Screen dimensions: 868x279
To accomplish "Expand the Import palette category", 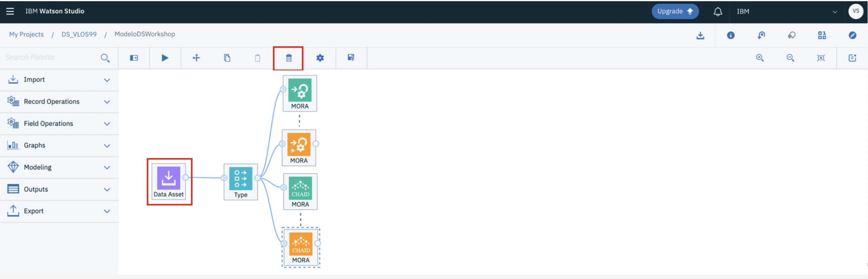I will coord(59,80).
